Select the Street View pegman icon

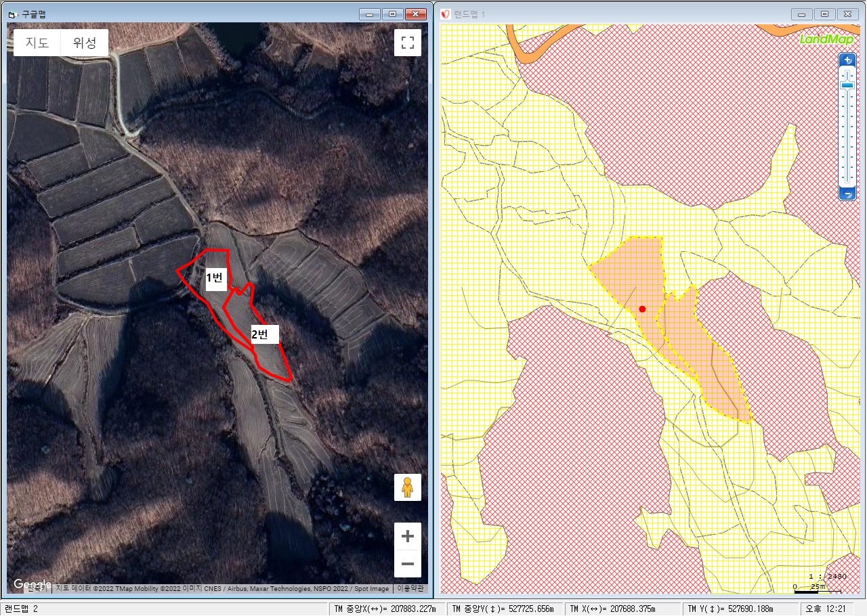click(408, 487)
